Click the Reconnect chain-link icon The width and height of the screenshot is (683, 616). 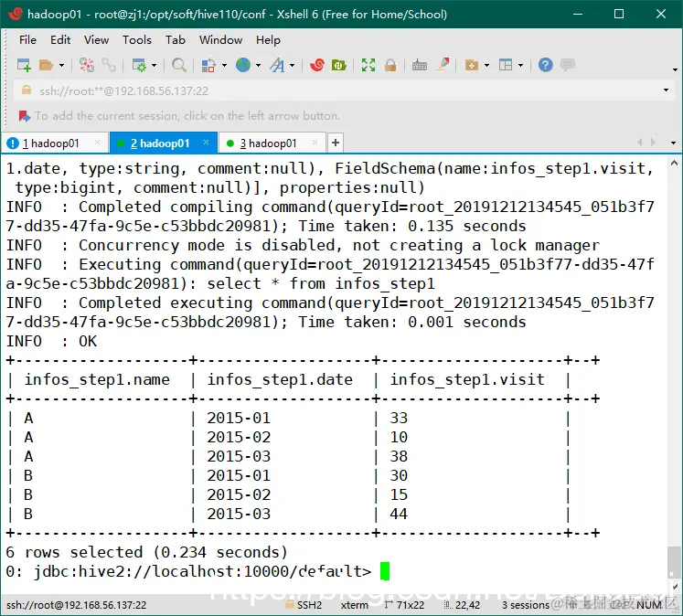point(109,65)
